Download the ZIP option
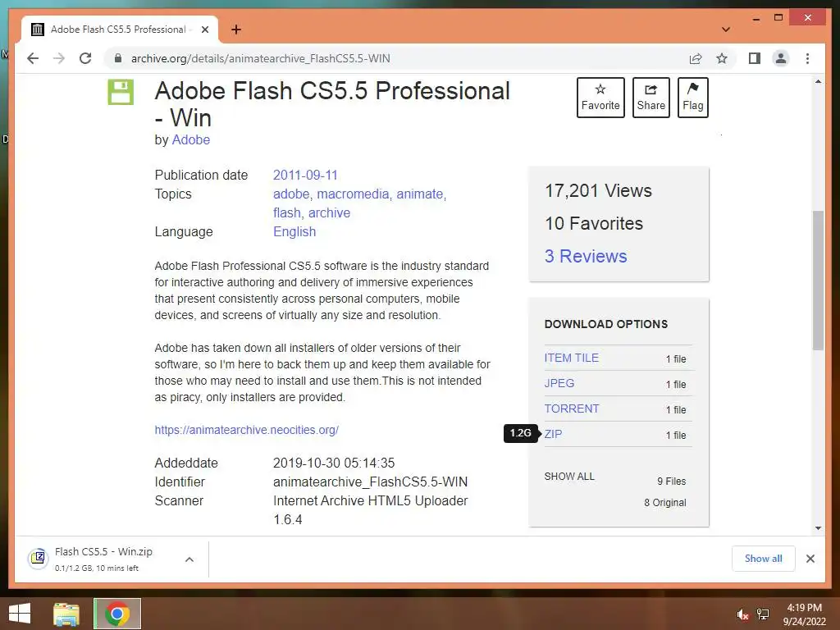The image size is (840, 630). click(x=554, y=434)
